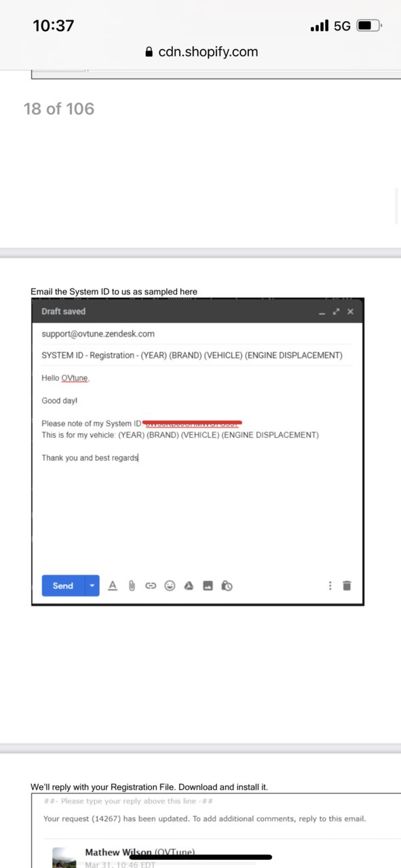Click the 'Good day!' line in the email
401x868 pixels.
(60, 401)
